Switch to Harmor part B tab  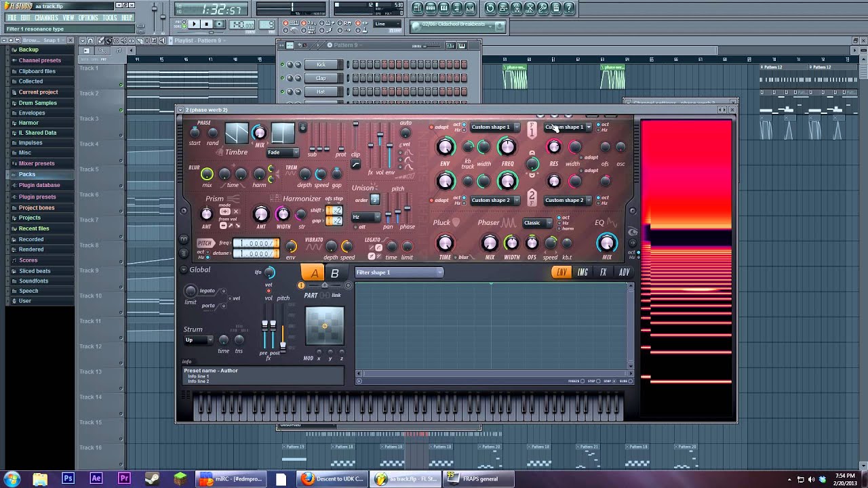click(x=334, y=273)
